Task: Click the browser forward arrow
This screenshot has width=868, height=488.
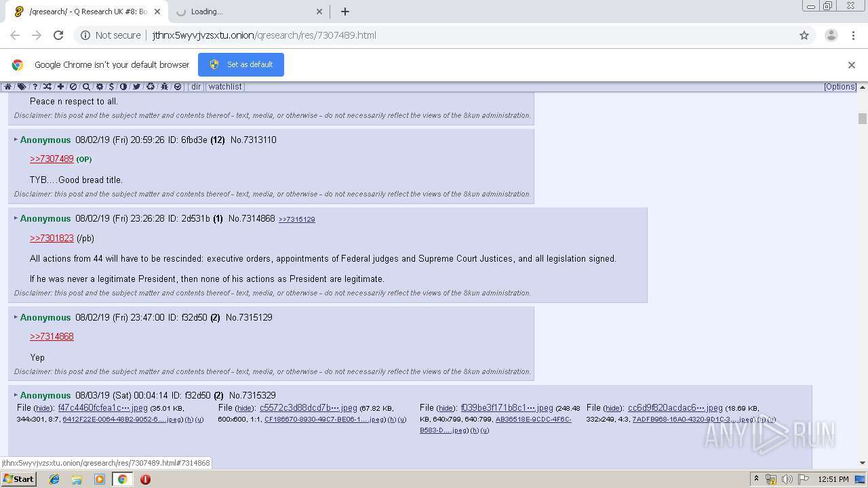Action: pyautogui.click(x=37, y=35)
